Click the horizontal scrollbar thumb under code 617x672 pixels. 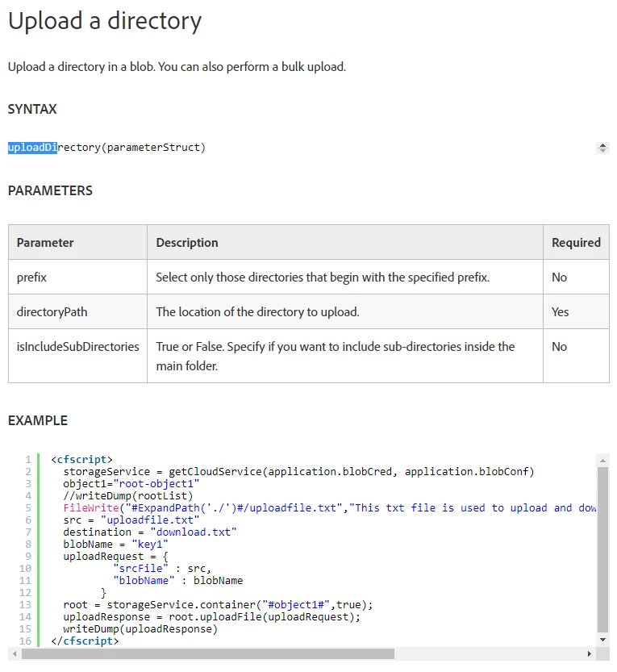click(208, 654)
